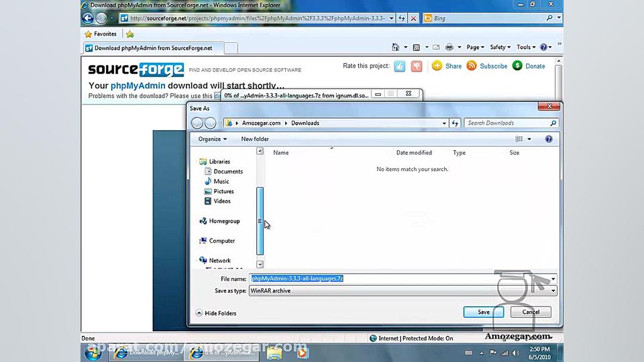
Task: Open the Page menu
Action: click(x=475, y=47)
